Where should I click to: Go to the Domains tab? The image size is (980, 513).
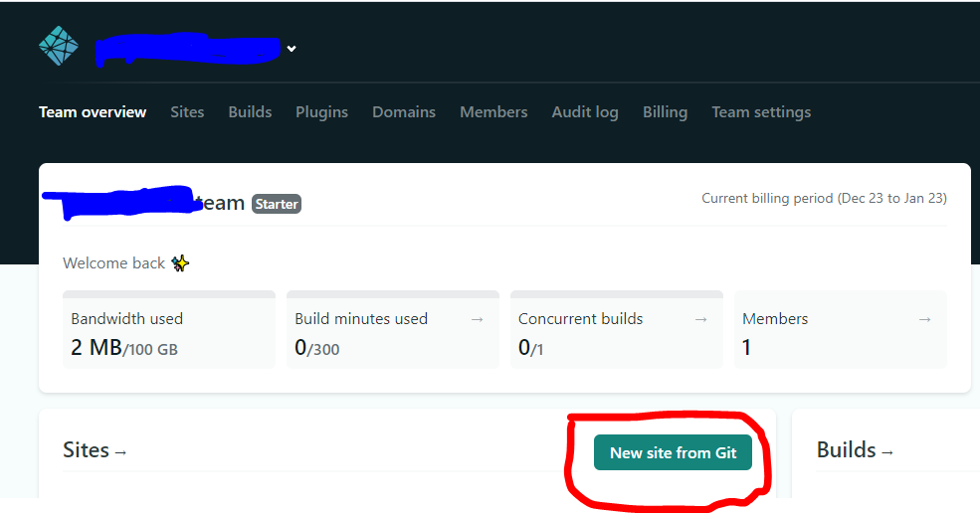point(404,112)
